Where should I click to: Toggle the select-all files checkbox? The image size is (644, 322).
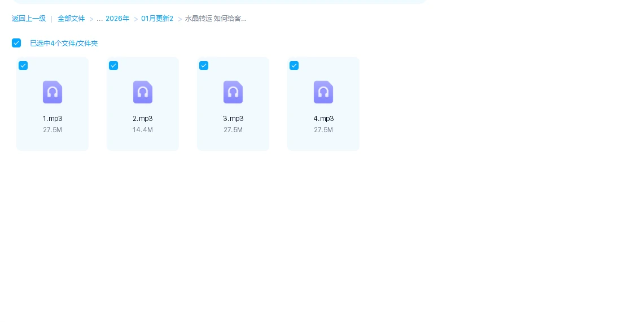tap(16, 43)
